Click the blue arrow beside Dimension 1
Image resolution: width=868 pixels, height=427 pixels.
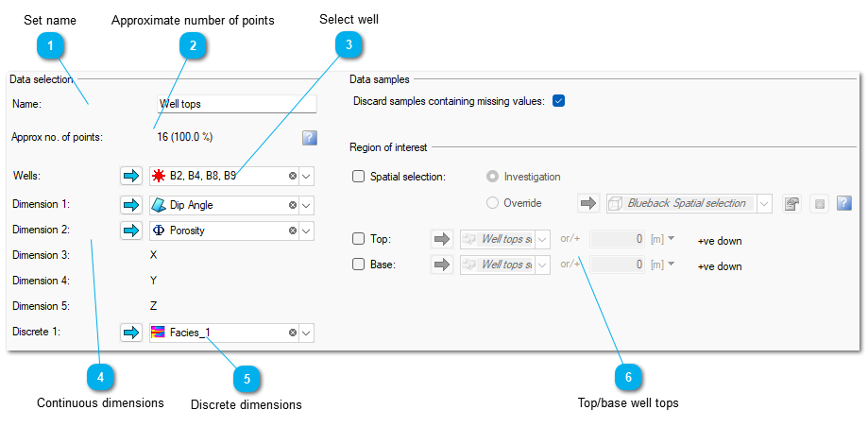pyautogui.click(x=131, y=205)
